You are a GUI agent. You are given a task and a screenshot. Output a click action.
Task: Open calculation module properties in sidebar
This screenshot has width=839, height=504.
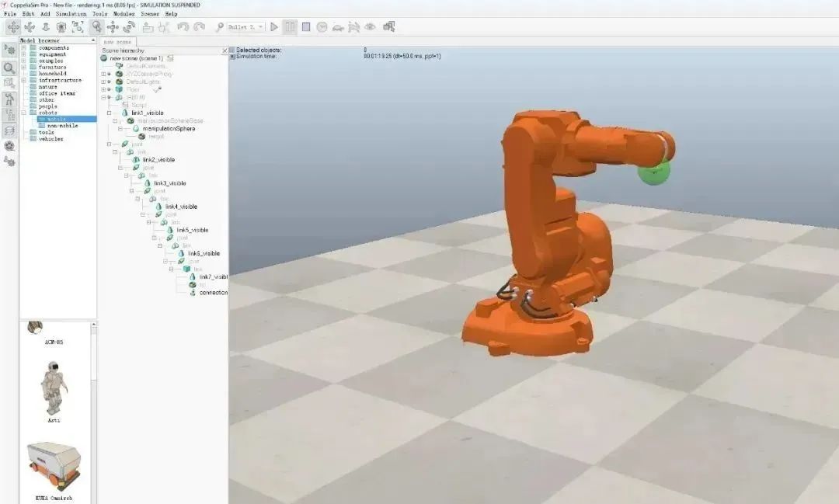pos(9,83)
